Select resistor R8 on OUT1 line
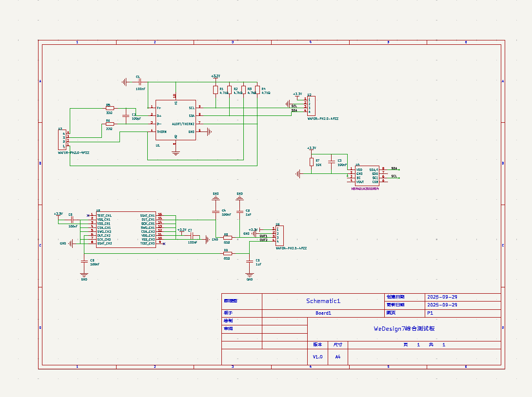This screenshot has width=532, height=397. 227,238
